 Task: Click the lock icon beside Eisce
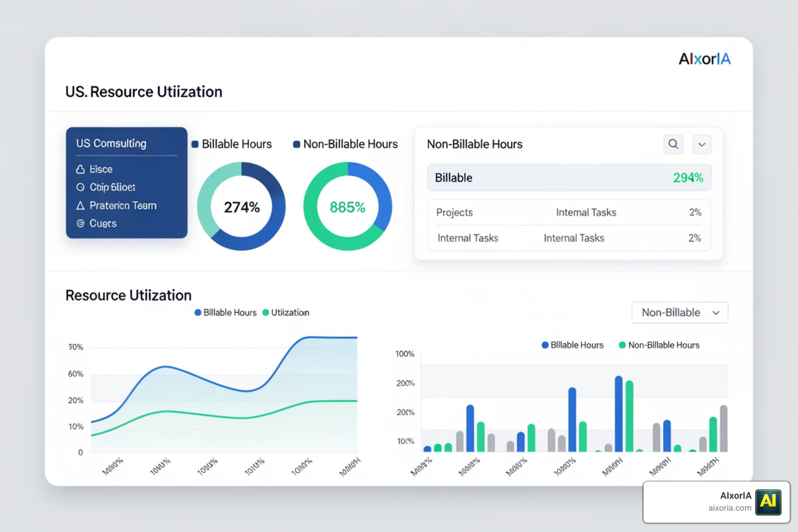pyautogui.click(x=81, y=169)
